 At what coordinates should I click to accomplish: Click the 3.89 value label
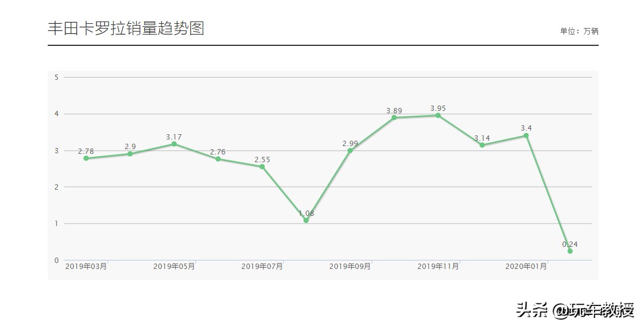[x=394, y=111]
